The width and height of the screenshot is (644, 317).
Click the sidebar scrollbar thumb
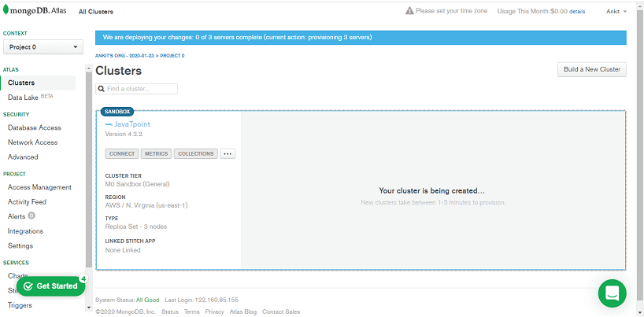tap(89, 171)
